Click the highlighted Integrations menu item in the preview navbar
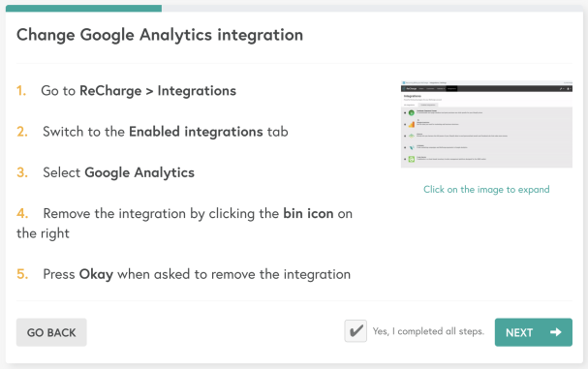The image size is (588, 369). [451, 89]
